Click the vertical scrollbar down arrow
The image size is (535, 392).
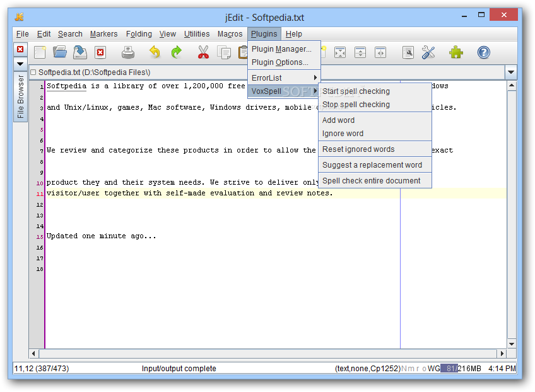click(x=512, y=343)
